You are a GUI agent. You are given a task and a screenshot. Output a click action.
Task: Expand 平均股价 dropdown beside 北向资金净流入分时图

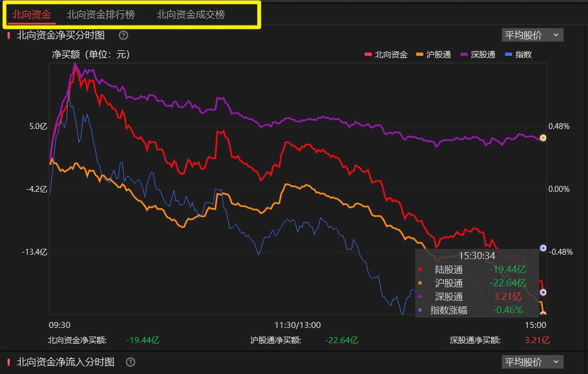[x=533, y=362]
